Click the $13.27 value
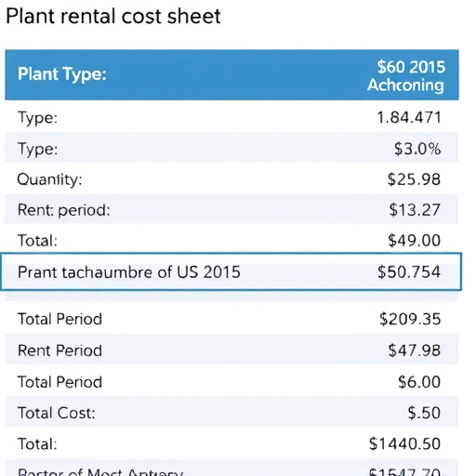This screenshot has height=476, width=476. coord(415,210)
